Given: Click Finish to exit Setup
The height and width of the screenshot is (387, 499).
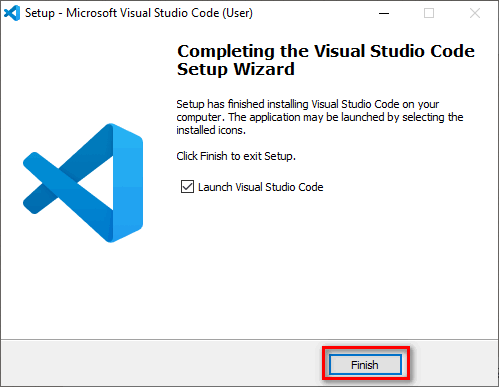Looking at the screenshot, I should pyautogui.click(x=365, y=365).
